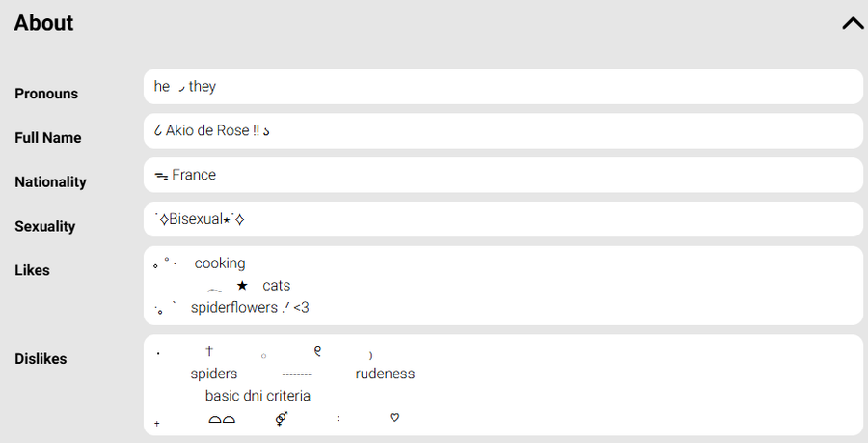The width and height of the screenshot is (868, 443).
Task: Focus the Sexuality field with Bisexual
Action: 502,220
